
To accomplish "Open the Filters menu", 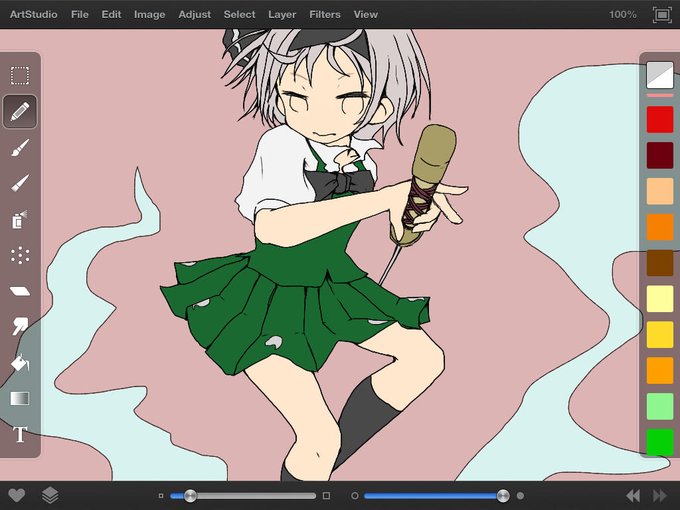I will point(324,14).
